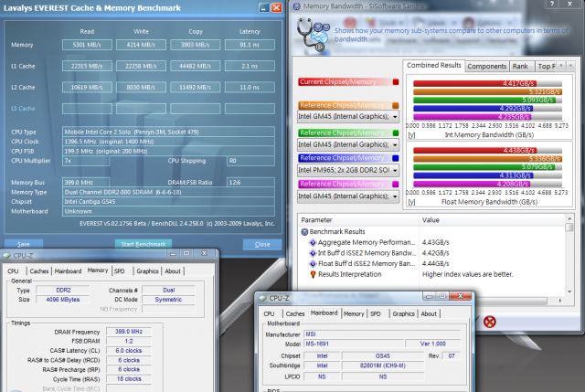Click the Value column header
Screen dimensions: 585x392
492,220
